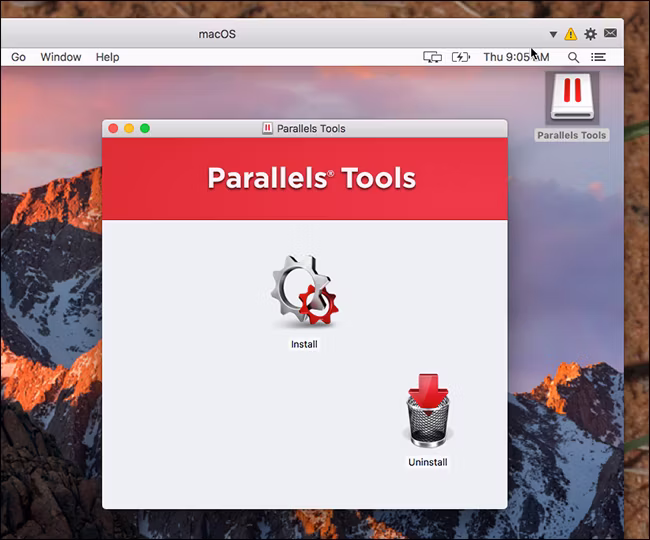This screenshot has width=650, height=540.
Task: Click the battery charging status icon
Action: point(461,57)
